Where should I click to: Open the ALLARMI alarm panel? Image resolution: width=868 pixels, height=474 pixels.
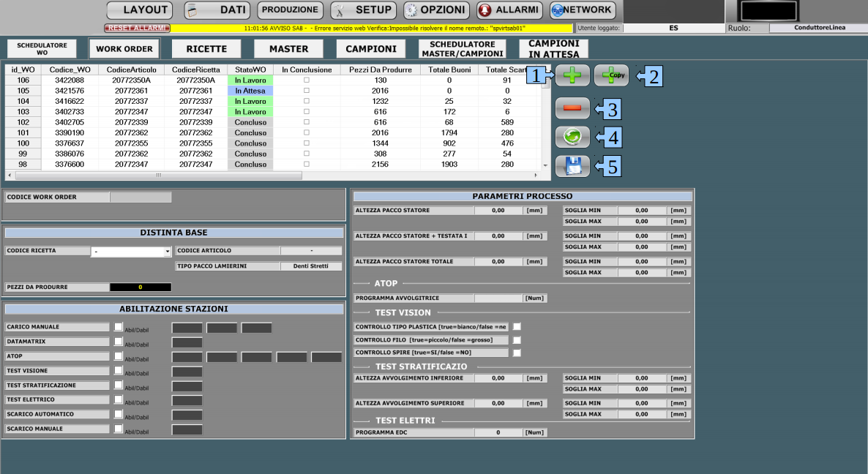coord(509,10)
